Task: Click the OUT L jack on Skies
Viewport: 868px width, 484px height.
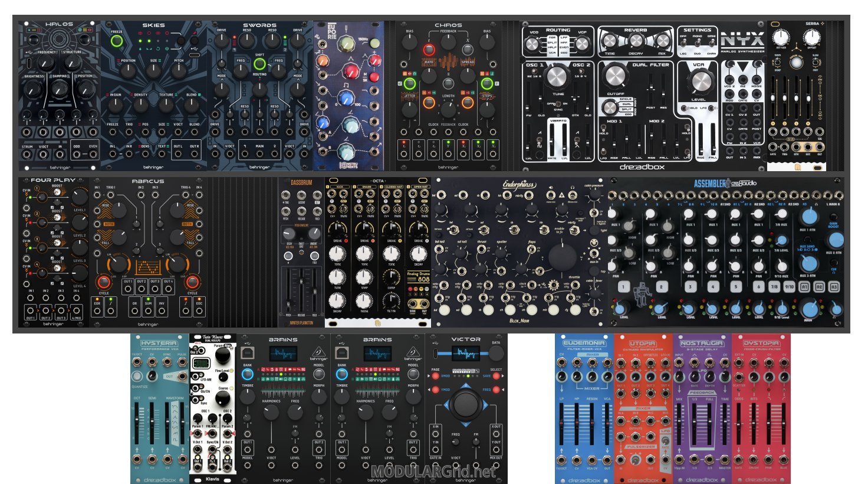Action: 178,155
